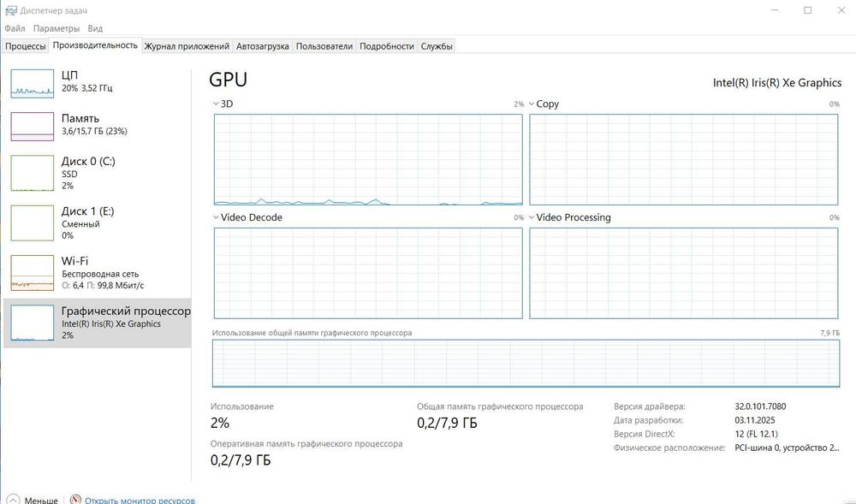Click the ЦП mini graph thumbnail
Viewport: 856px width, 504px height.
(x=32, y=83)
